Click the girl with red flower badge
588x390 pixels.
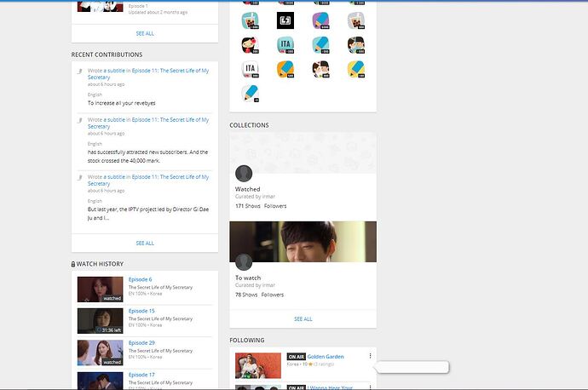pyautogui.click(x=250, y=44)
